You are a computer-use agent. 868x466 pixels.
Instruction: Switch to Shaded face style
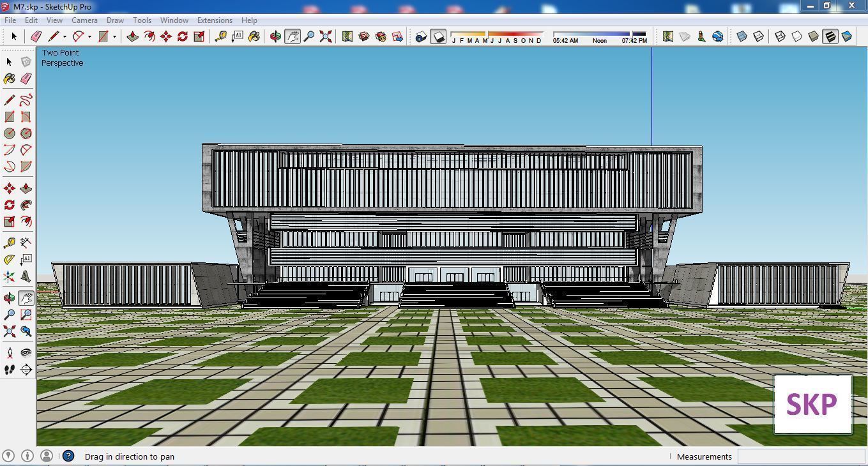[814, 36]
